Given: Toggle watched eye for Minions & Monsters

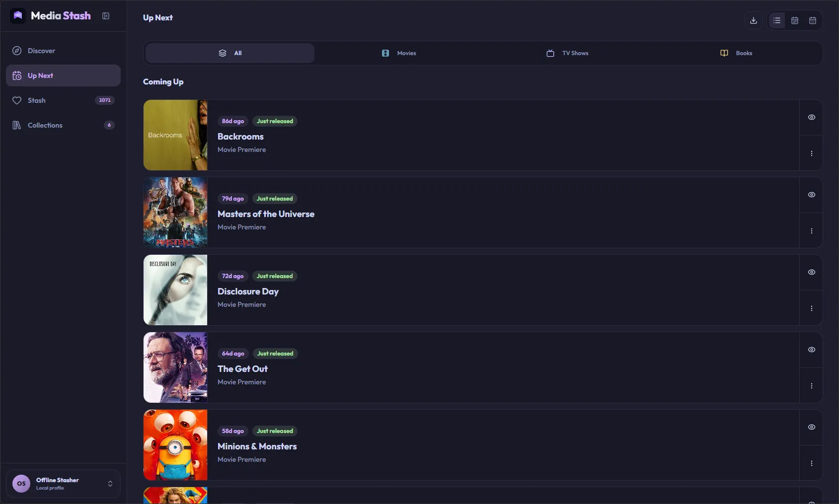Looking at the screenshot, I should pos(811,427).
